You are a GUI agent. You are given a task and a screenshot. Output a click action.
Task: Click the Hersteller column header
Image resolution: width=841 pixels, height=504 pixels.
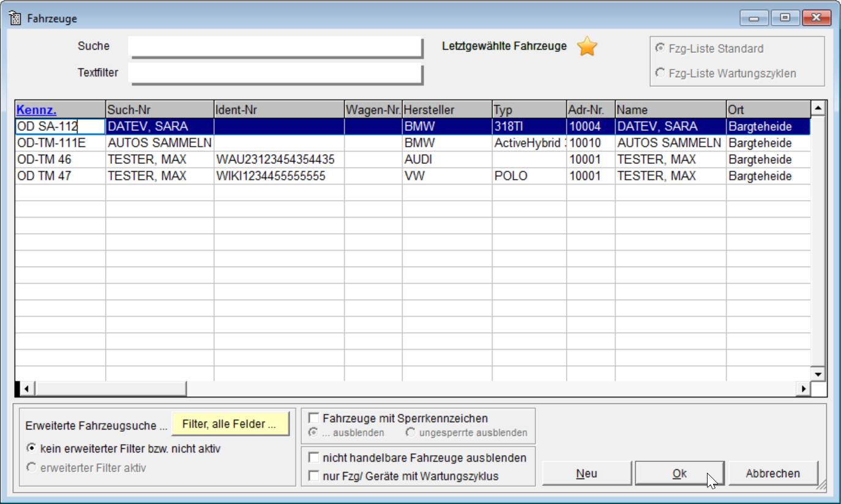(447, 110)
